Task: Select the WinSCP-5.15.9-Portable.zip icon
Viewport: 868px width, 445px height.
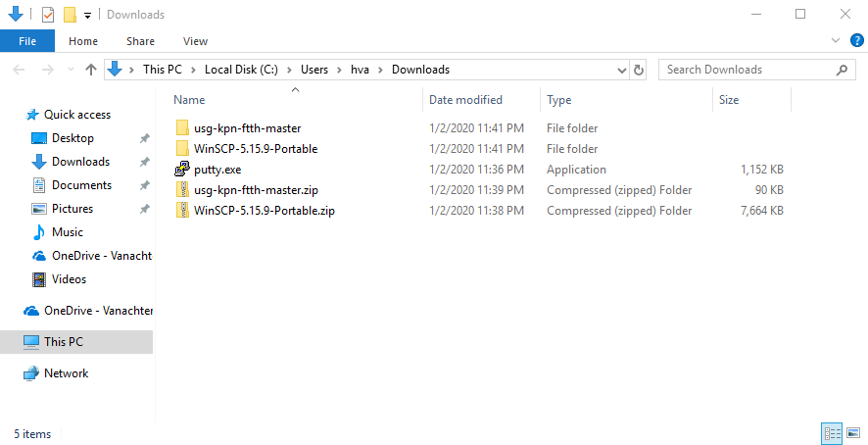Action: coord(182,210)
